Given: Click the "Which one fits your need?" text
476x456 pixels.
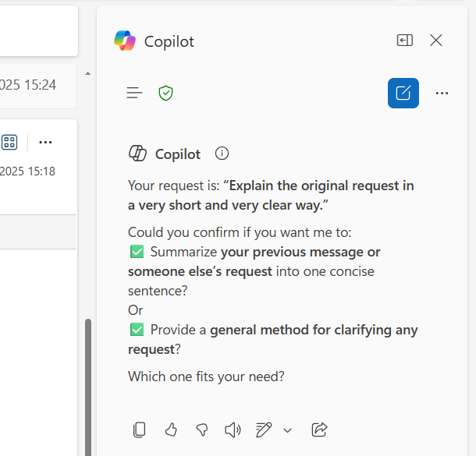Looking at the screenshot, I should 206,376.
